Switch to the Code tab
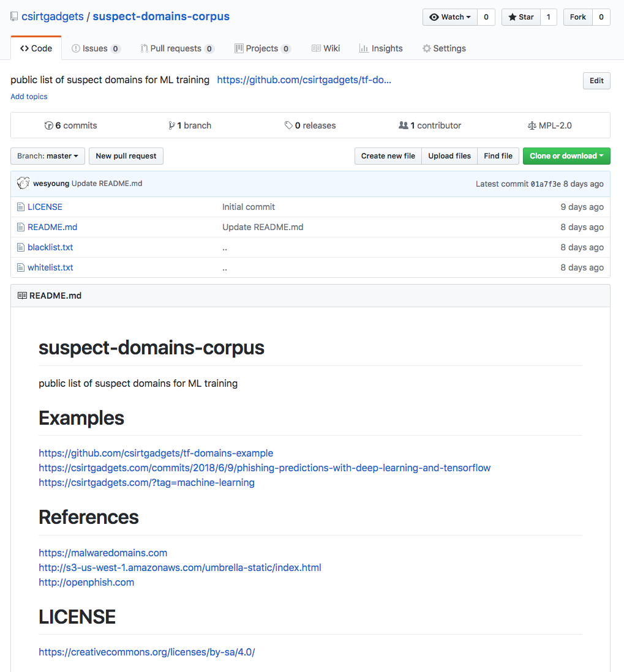Image resolution: width=624 pixels, height=672 pixels. pos(36,48)
